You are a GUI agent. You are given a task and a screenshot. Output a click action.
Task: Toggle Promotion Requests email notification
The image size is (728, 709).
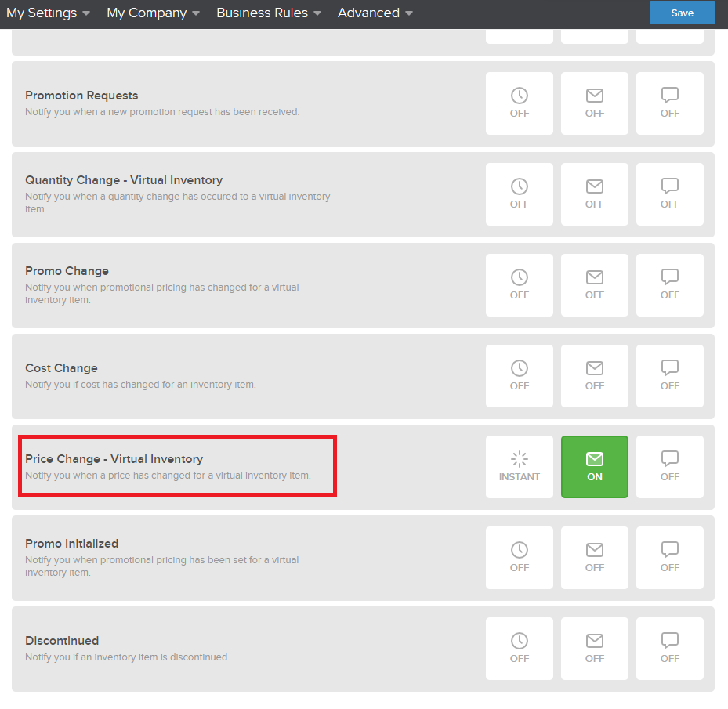coord(594,103)
